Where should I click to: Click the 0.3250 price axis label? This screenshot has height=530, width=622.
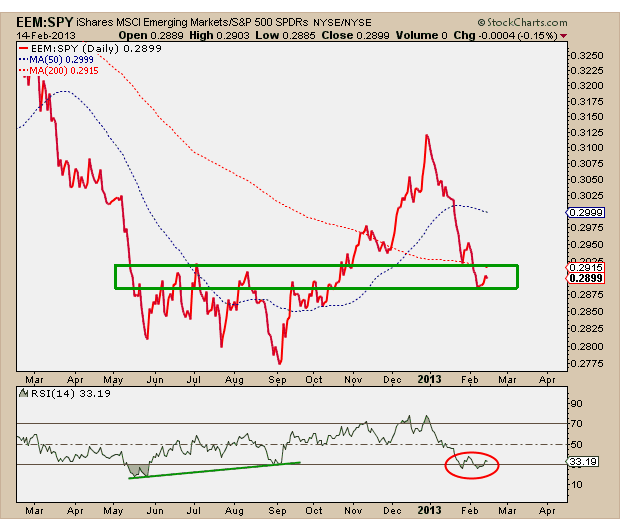587,55
